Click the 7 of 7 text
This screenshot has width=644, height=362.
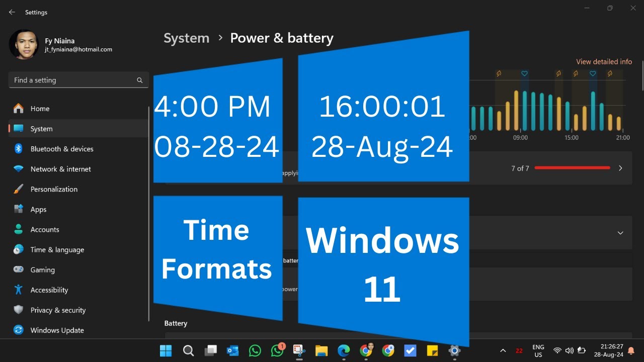coord(520,168)
